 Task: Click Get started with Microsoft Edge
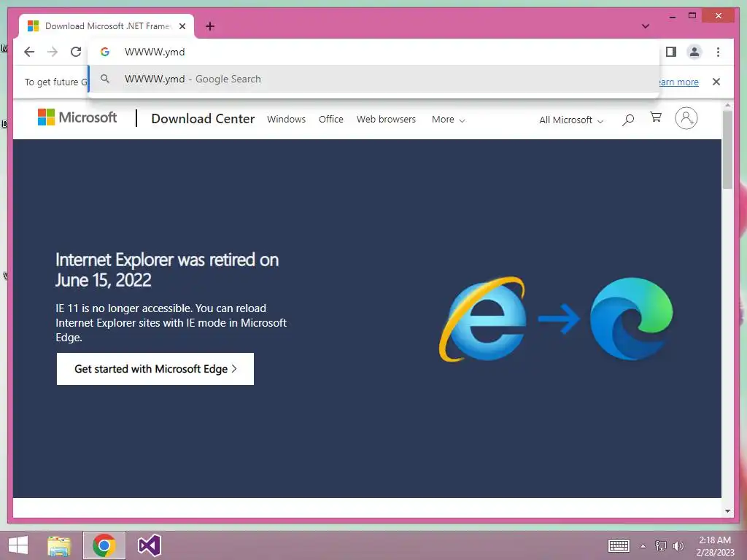pyautogui.click(x=155, y=368)
